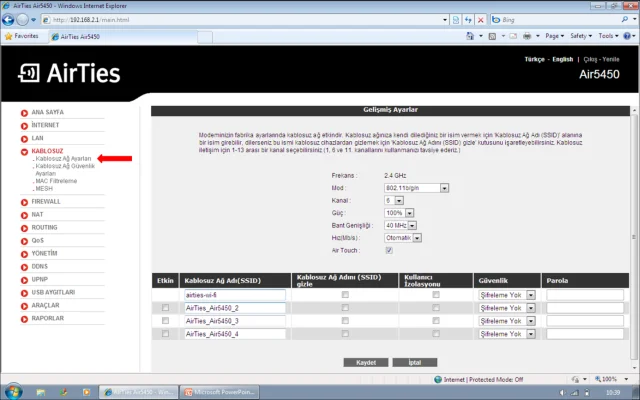Select Kablosuz Ağ Ayarları submenu item
The width and height of the screenshot is (640, 400).
63,158
